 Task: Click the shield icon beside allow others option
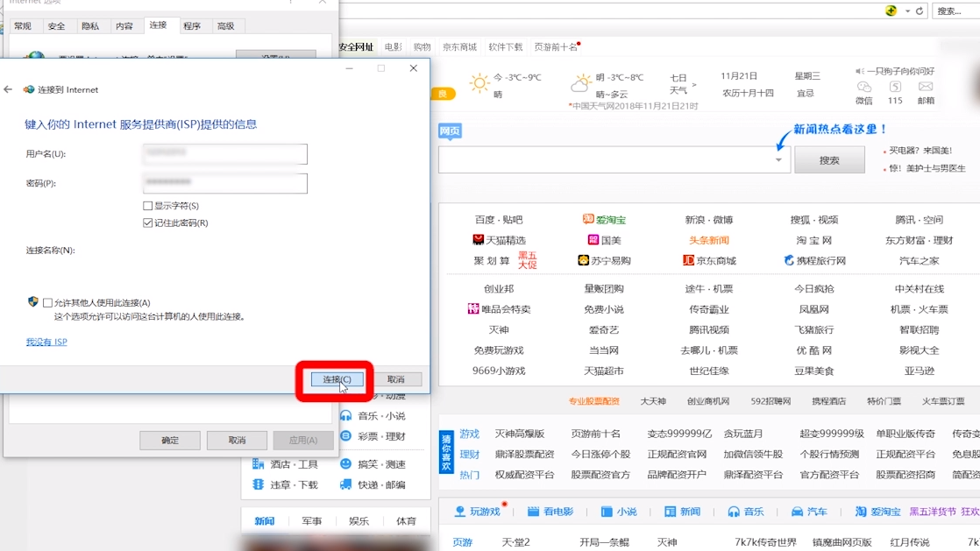33,301
